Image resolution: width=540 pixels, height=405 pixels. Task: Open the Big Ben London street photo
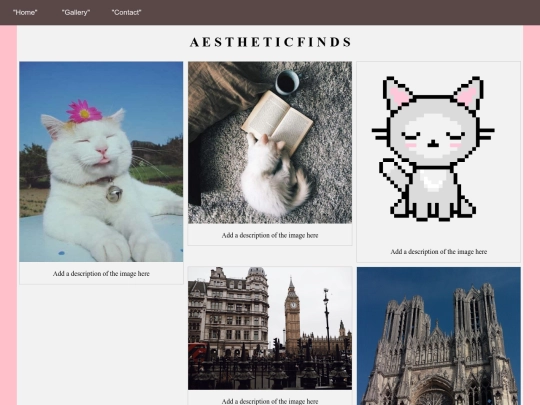(x=270, y=328)
